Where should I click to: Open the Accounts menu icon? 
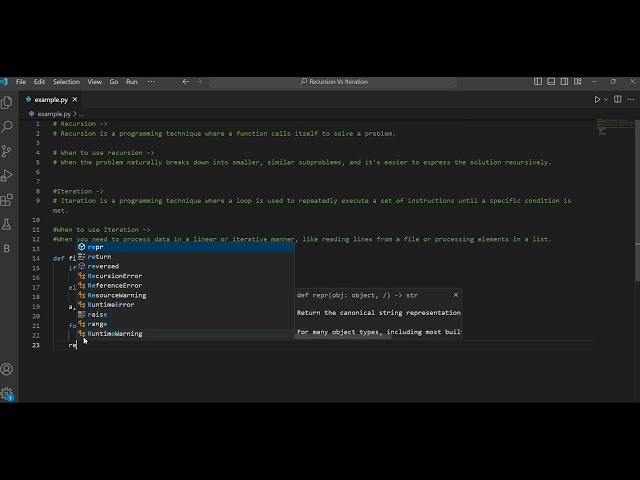coord(7,369)
